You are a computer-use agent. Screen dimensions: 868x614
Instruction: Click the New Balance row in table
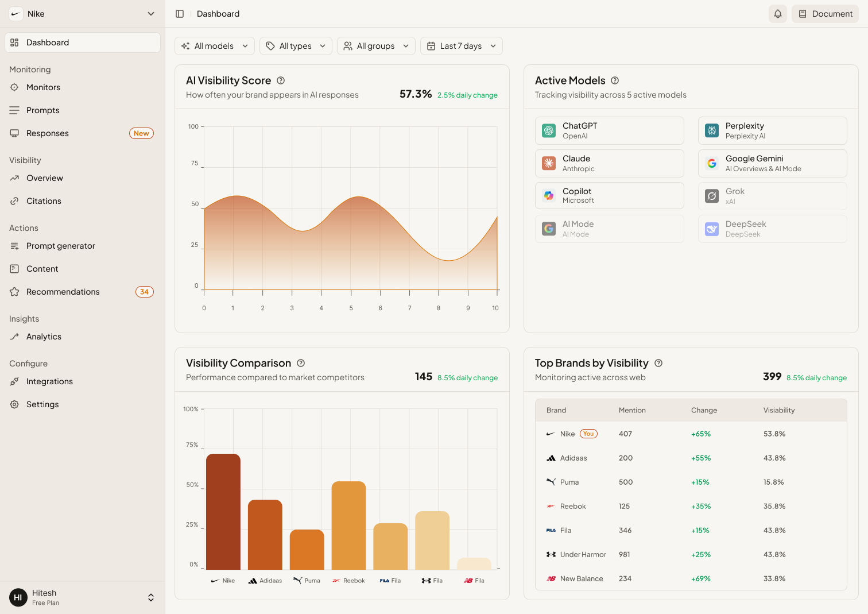point(691,578)
